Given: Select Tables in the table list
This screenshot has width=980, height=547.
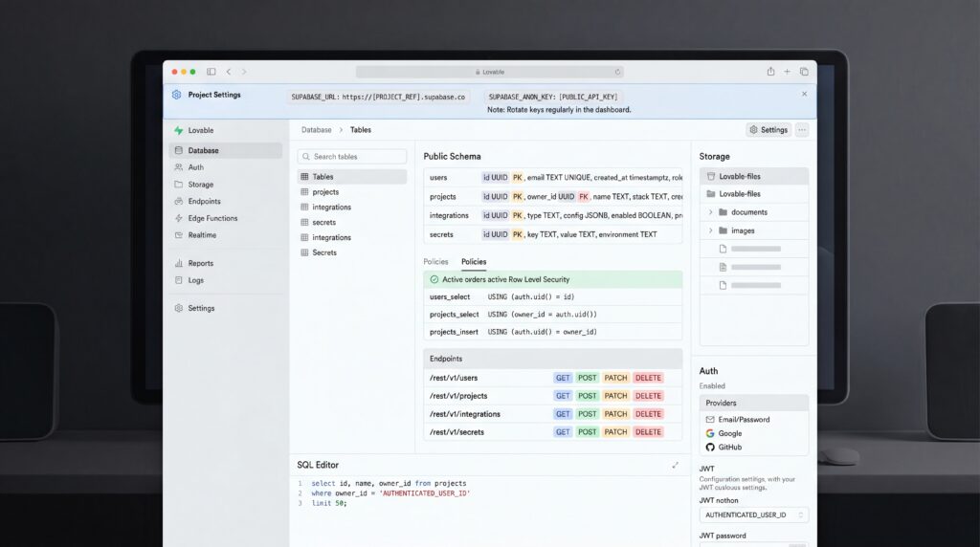Looking at the screenshot, I should (x=352, y=177).
